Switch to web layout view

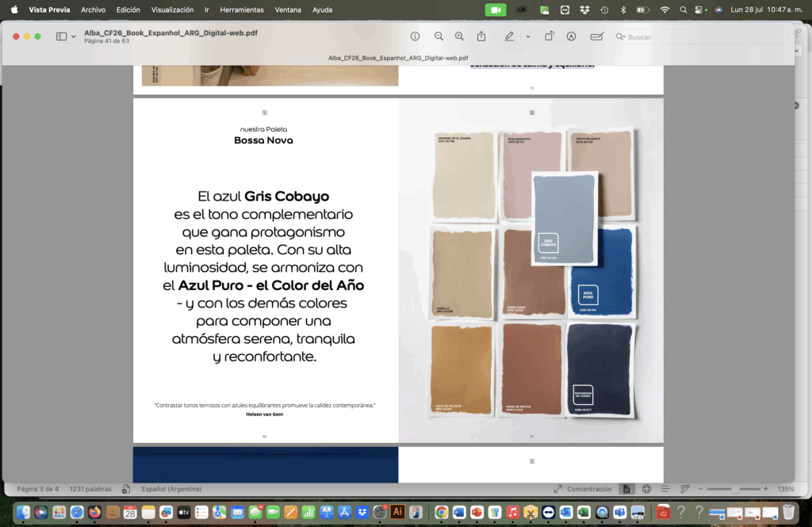coord(646,489)
